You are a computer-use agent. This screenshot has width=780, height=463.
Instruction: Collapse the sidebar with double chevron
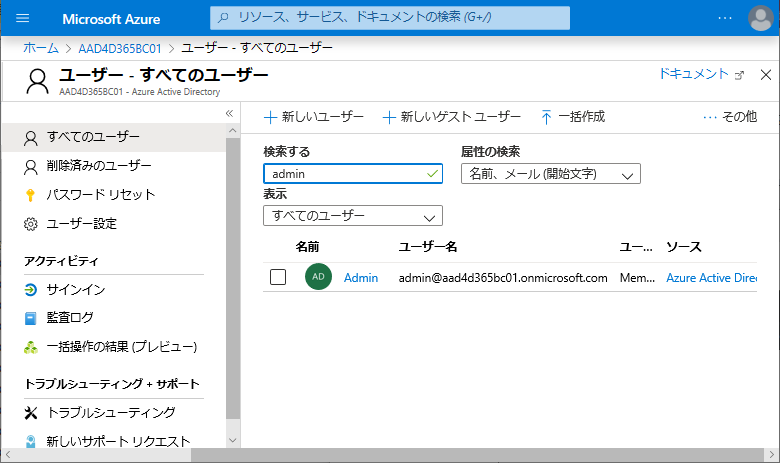[x=229, y=113]
